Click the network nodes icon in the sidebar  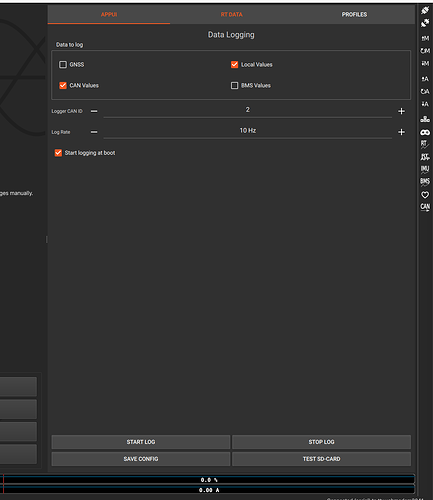(425, 119)
